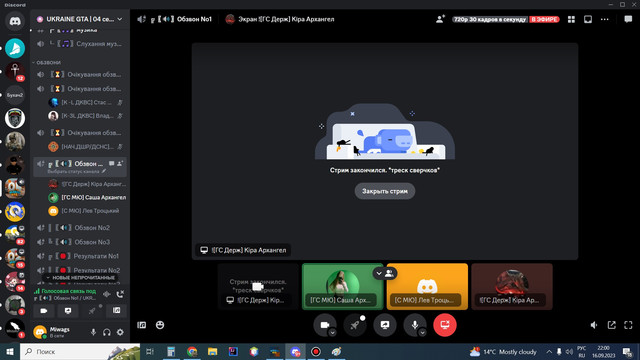Open more options three dots
The height and width of the screenshot is (360, 640).
click(604, 19)
